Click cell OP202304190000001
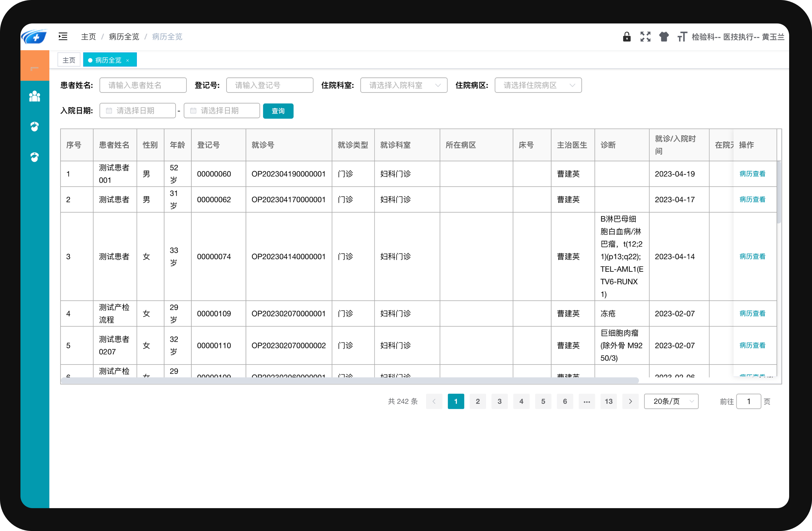812x531 pixels. 289,174
